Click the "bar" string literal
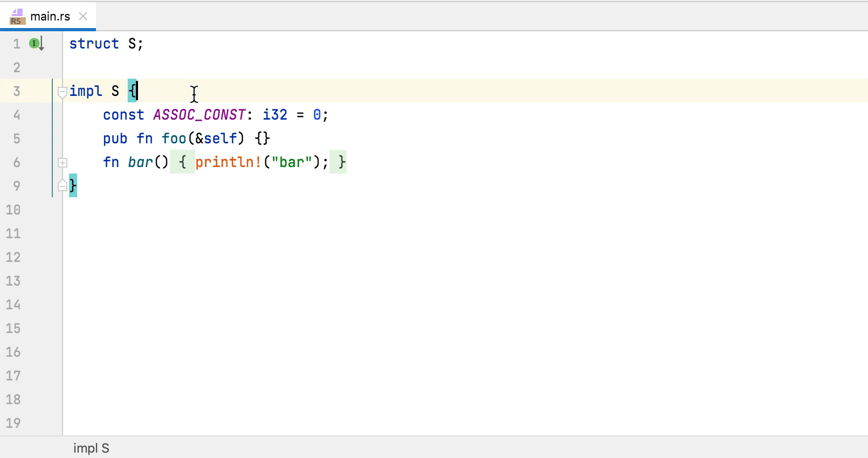Image resolution: width=868 pixels, height=458 pixels. coord(291,162)
